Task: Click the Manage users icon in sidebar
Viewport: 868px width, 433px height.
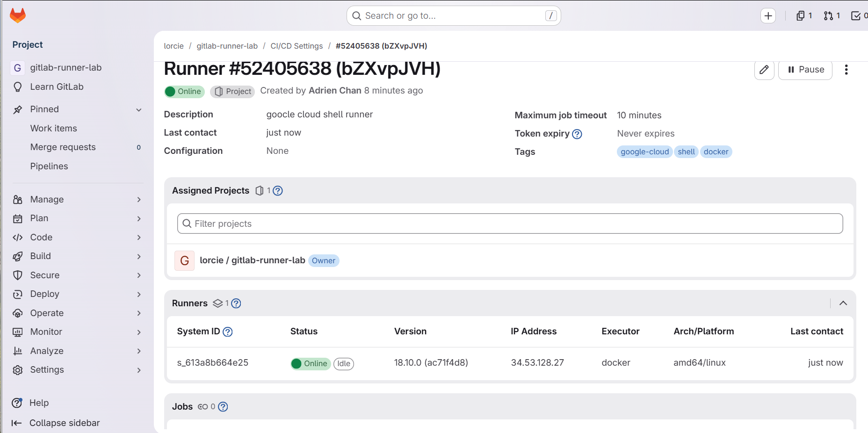Action: click(18, 200)
